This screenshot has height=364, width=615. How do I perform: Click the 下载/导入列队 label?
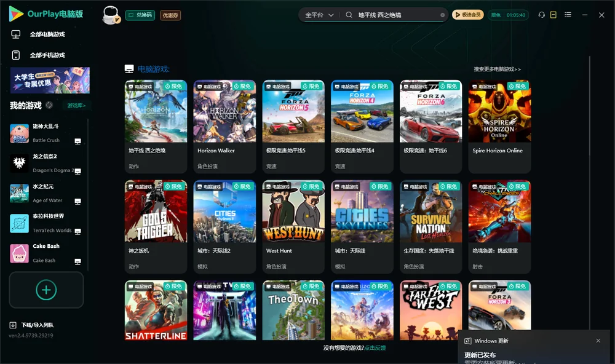click(38, 325)
